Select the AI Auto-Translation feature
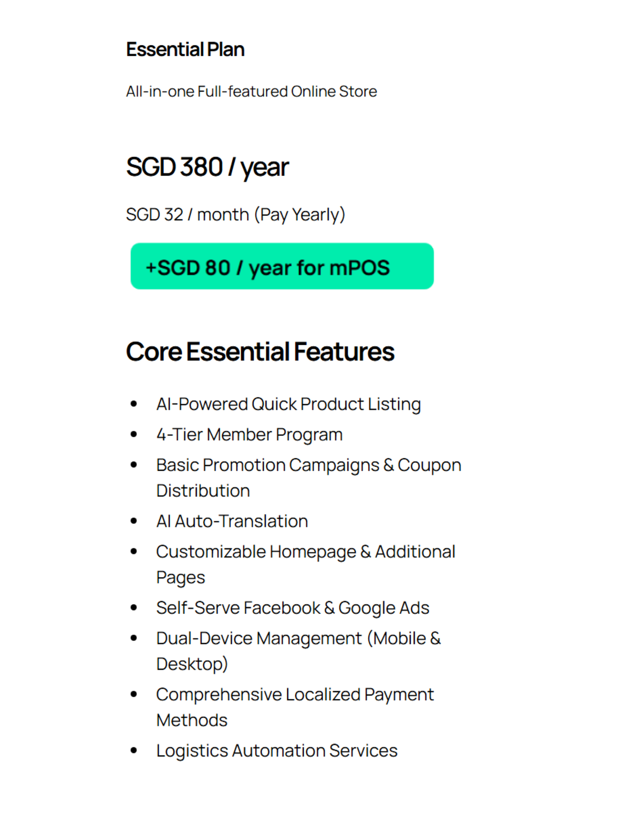Screen dimensions: 630x840 [232, 521]
